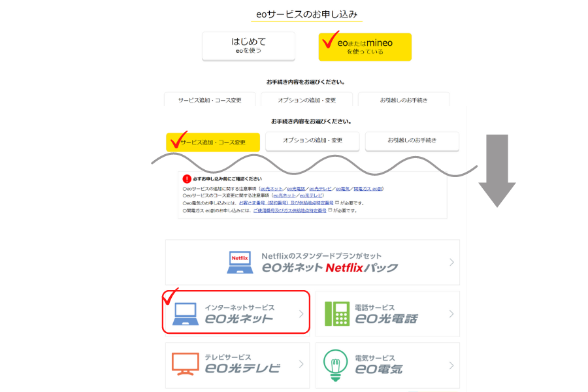Click the chevron arrow on the eo光電話 card
This screenshot has width=588, height=392.
click(451, 314)
